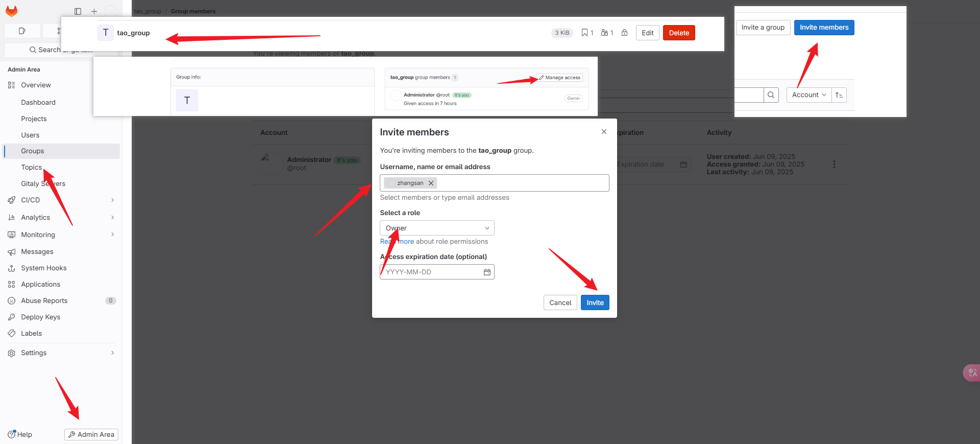Click the Analytics chart icon

click(x=12, y=218)
